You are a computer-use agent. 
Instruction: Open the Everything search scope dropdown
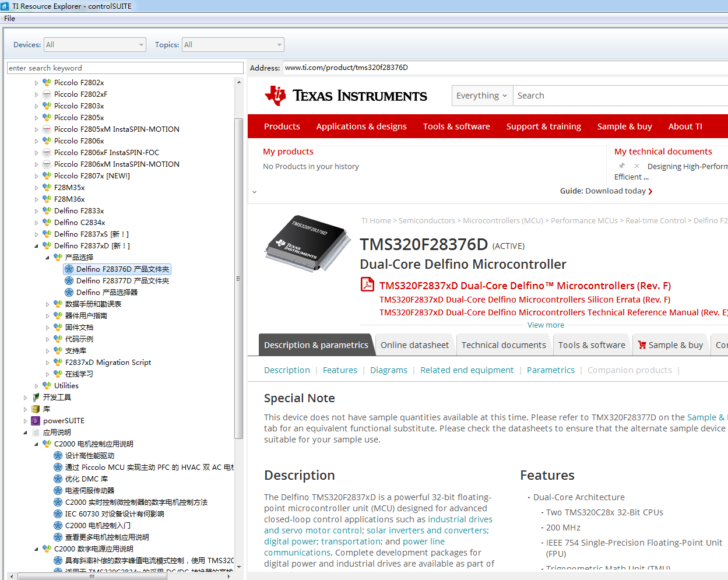click(482, 96)
